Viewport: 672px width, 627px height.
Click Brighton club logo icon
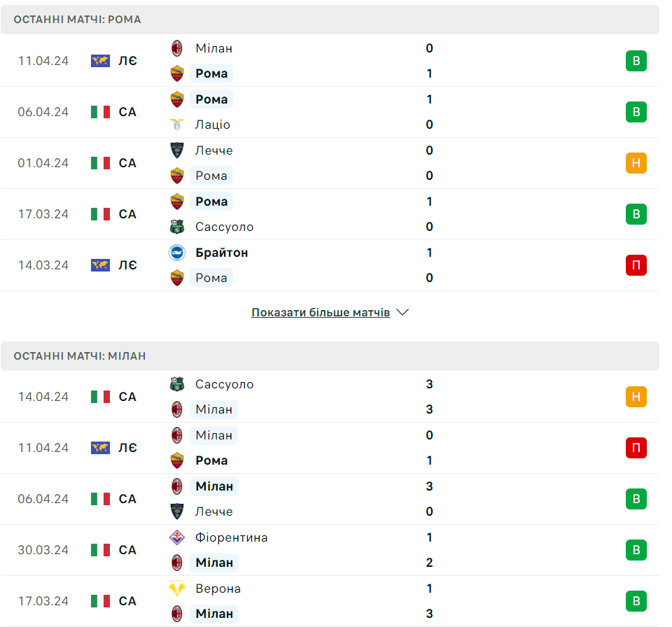[x=177, y=253]
